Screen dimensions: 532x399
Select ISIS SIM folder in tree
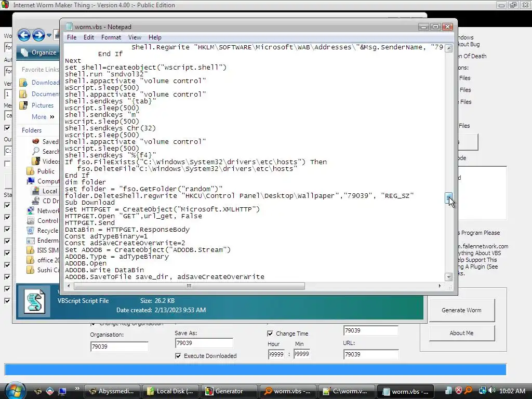tap(43, 250)
